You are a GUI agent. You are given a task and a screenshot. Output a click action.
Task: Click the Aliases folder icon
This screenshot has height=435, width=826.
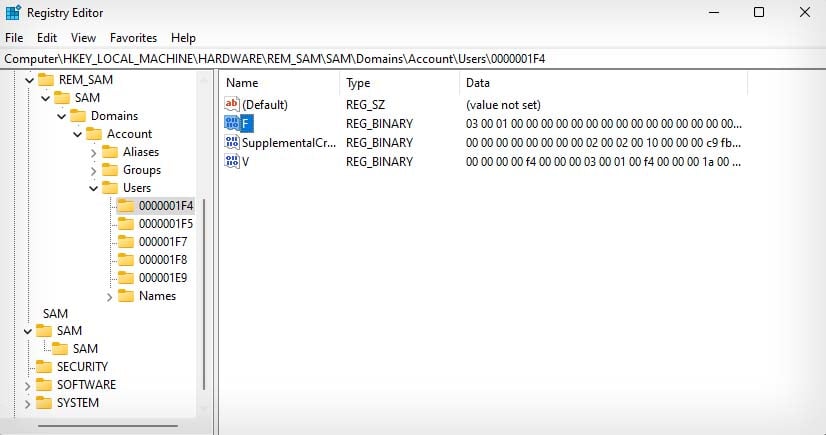[110, 152]
